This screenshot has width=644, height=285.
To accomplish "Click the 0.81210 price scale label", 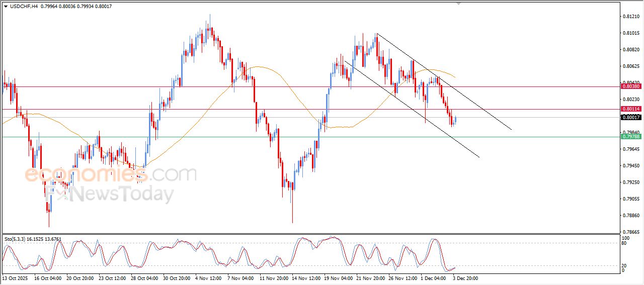I will coord(630,17).
